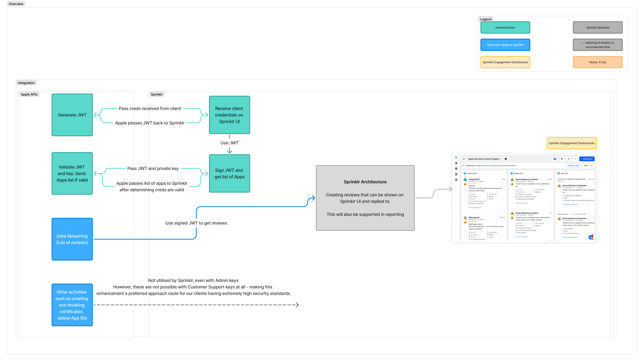Click the favorite star beside dashboard title
This screenshot has width=644, height=362.
[x=464, y=159]
